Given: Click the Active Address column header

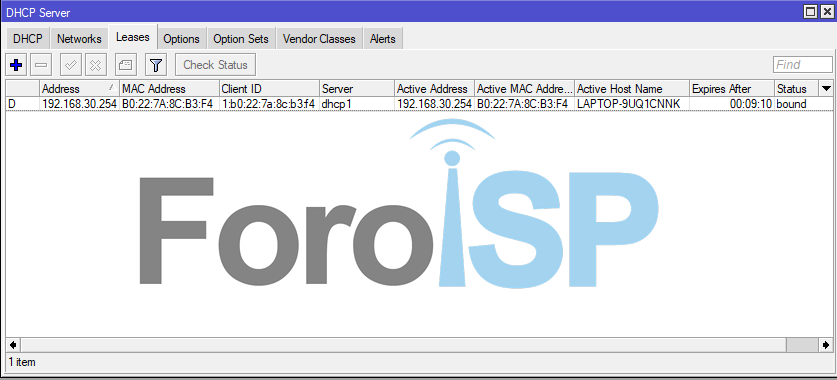Looking at the screenshot, I should pos(435,89).
